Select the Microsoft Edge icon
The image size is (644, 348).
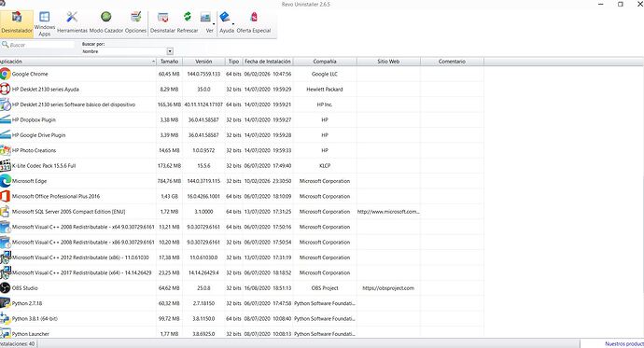5,181
